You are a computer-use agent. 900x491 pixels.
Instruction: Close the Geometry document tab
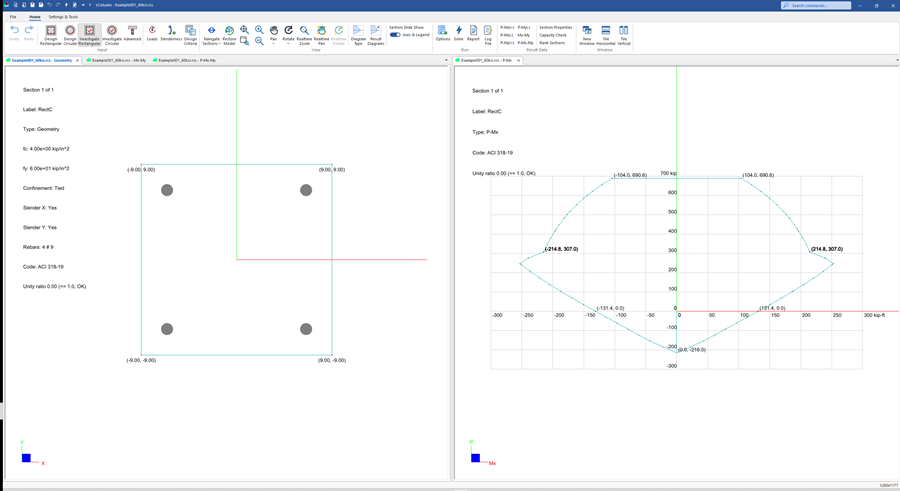[x=77, y=60]
